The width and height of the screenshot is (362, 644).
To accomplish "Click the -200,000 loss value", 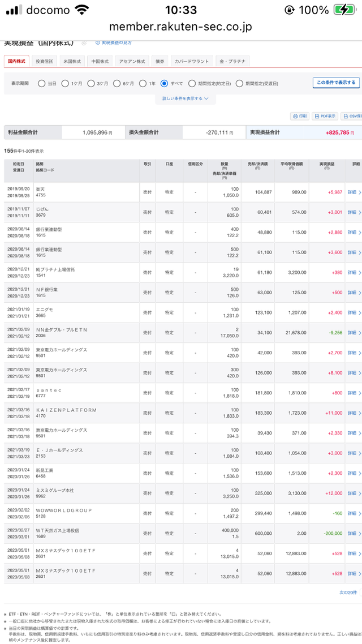I will tap(333, 534).
